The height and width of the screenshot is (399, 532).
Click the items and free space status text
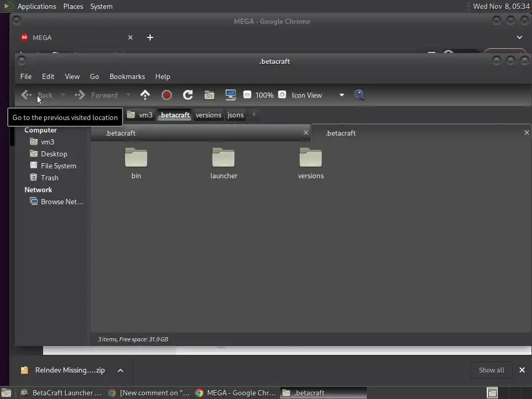[133, 339]
